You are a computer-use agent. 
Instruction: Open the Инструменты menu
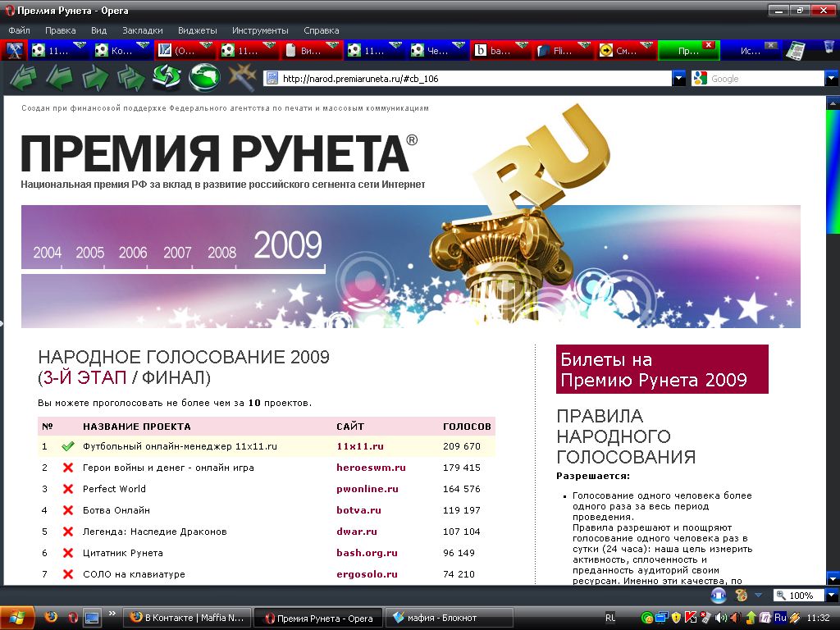[x=259, y=30]
